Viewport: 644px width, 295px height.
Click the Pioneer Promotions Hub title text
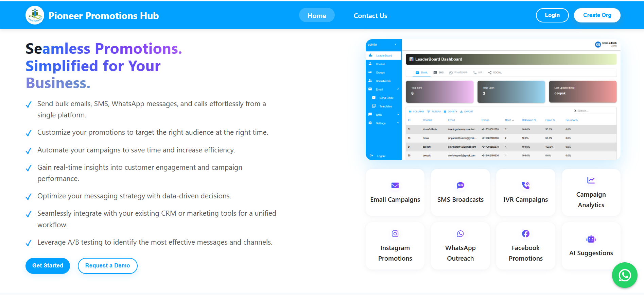(104, 16)
